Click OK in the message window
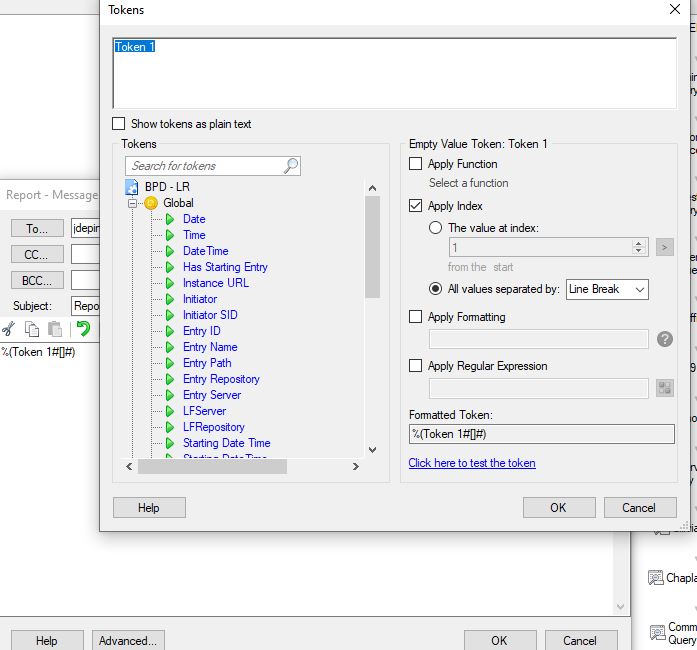Screen dimensions: 697x650 [x=500, y=641]
